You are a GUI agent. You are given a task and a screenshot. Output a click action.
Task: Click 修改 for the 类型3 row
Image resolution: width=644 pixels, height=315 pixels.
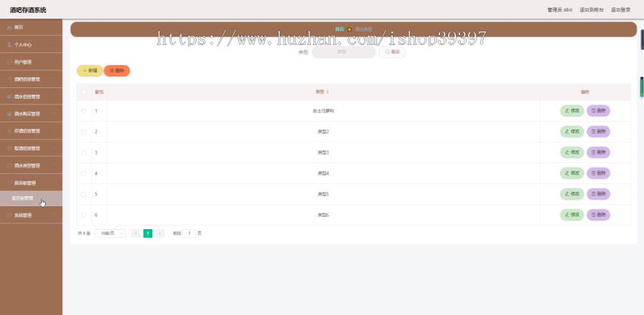tap(572, 152)
